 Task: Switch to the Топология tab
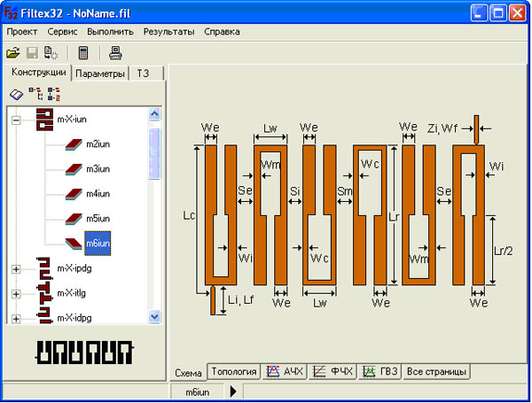(x=233, y=371)
